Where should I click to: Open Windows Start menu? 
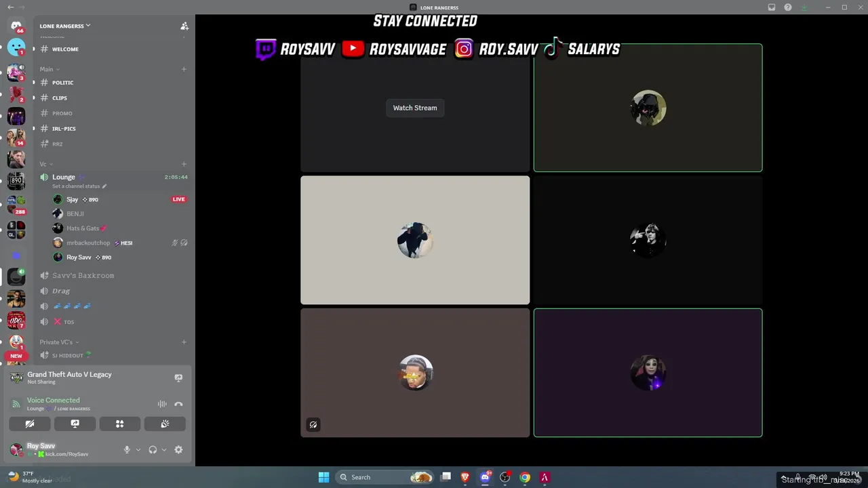pos(323,477)
